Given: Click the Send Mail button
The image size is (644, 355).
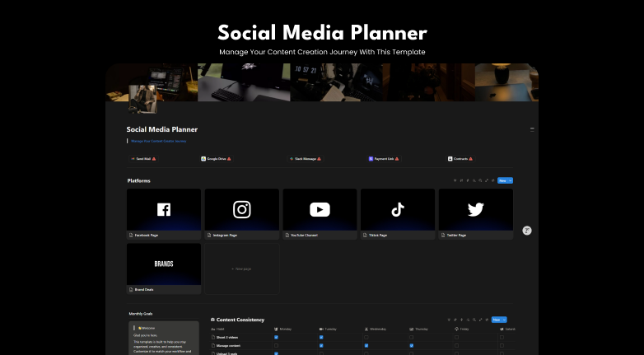Looking at the screenshot, I should pos(143,159).
